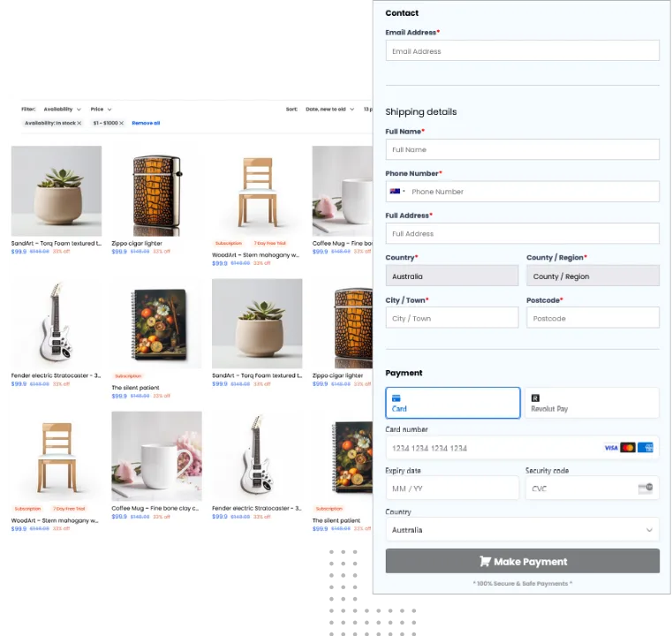The width and height of the screenshot is (672, 636).
Task: Open the second-row The silent patient notebook thumbnail
Action: pyautogui.click(x=156, y=323)
